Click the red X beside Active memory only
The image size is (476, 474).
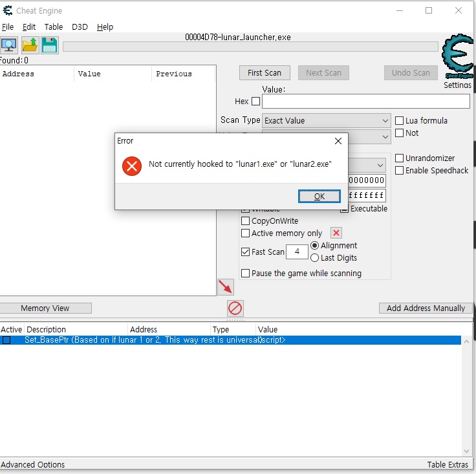336,233
